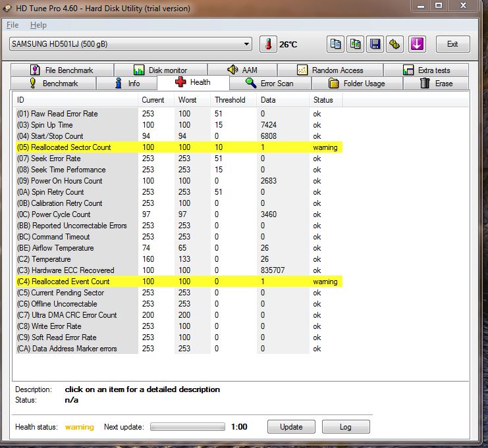The height and width of the screenshot is (448, 488).
Task: Select the (03) Spin Up Time row
Action: coord(179,125)
